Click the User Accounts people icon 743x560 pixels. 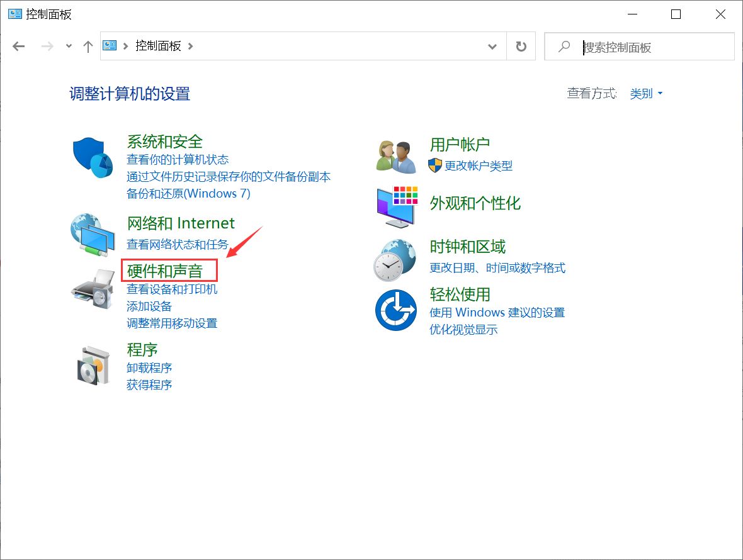point(396,156)
